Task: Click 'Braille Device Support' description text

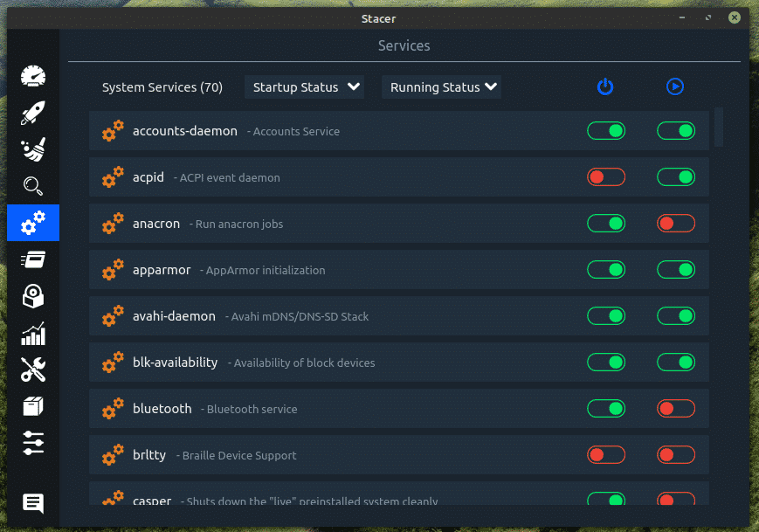Action: 239,455
